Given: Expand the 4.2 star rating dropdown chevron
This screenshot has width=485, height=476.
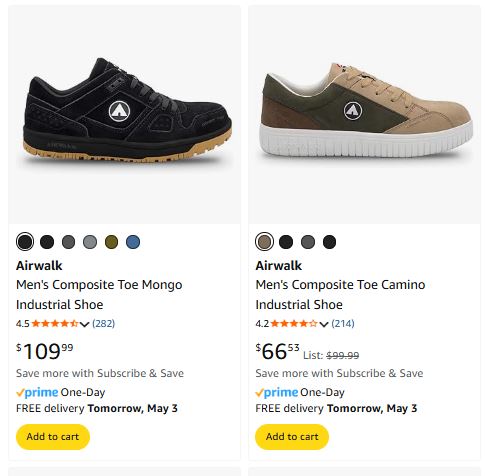Looking at the screenshot, I should [x=324, y=324].
